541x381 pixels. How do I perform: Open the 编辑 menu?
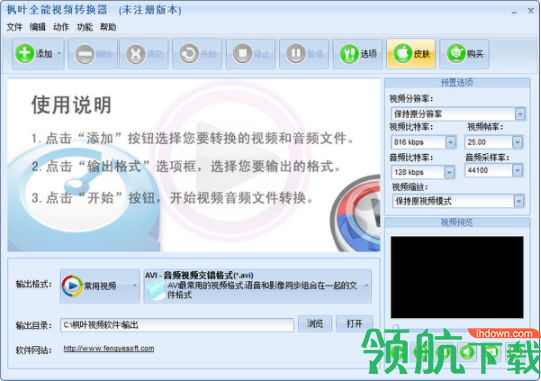click(x=38, y=27)
